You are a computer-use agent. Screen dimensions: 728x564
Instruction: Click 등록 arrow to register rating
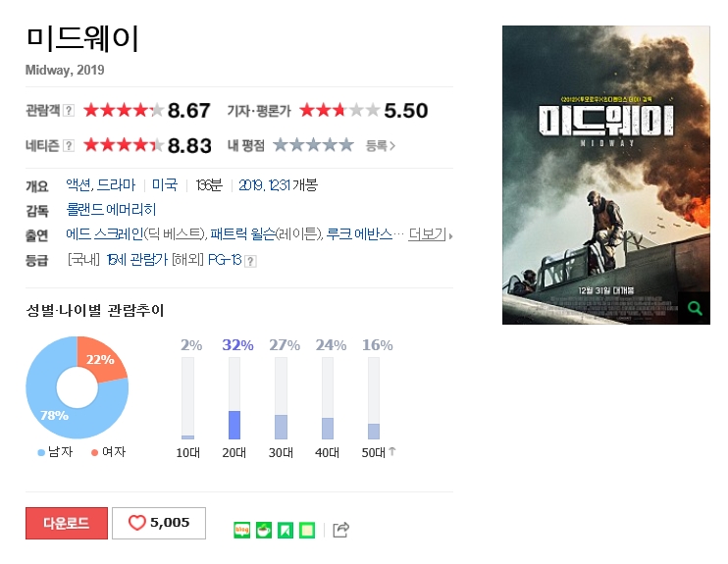381,146
